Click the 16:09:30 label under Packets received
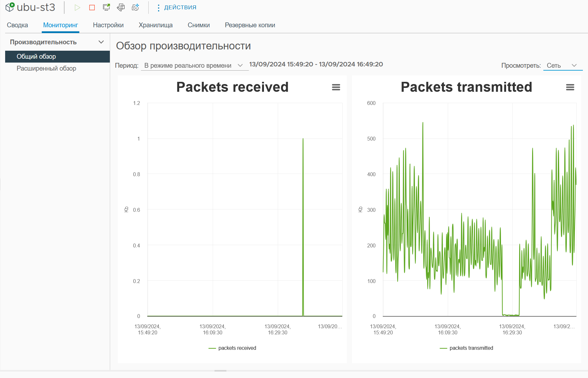 (213, 330)
